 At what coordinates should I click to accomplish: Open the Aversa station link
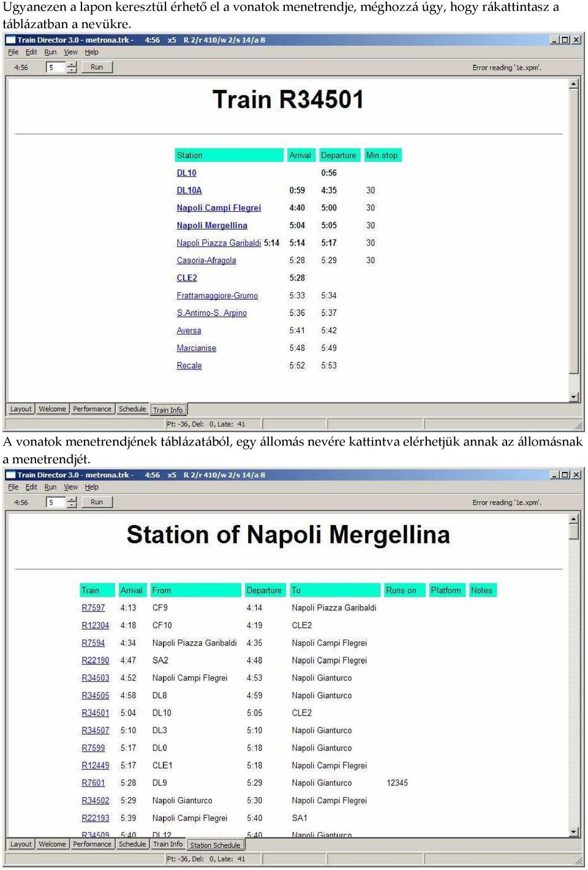[x=189, y=331]
